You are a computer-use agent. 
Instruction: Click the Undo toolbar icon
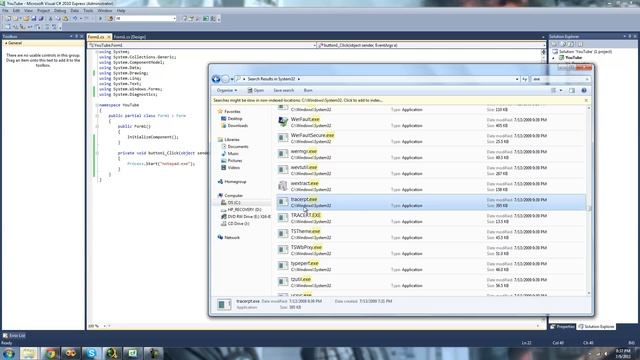[75, 18]
